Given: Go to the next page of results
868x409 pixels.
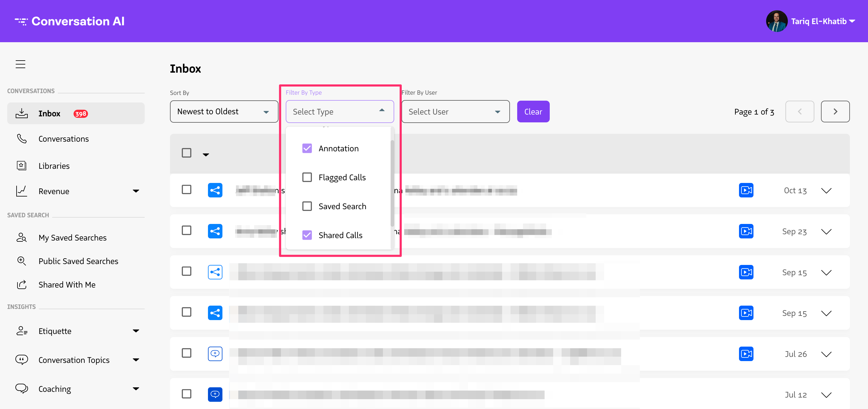Looking at the screenshot, I should (835, 111).
